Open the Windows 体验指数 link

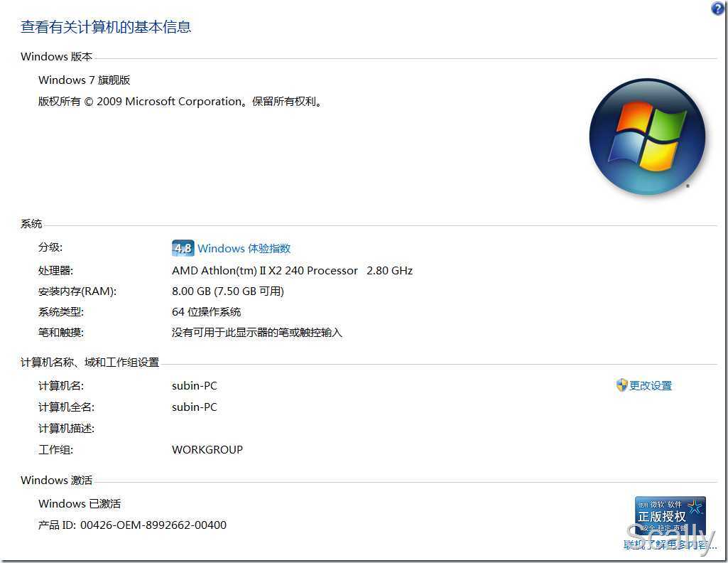[244, 249]
